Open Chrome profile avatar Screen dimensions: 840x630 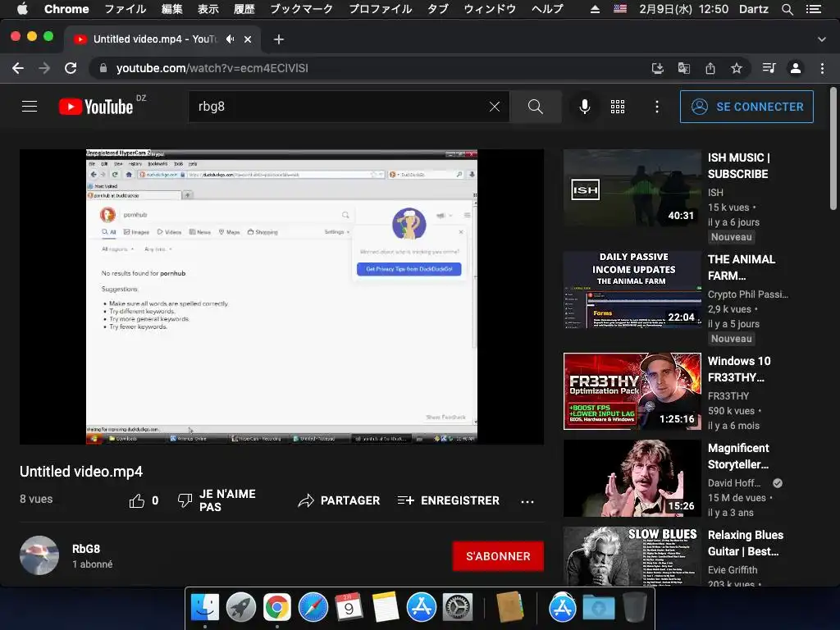pos(796,68)
